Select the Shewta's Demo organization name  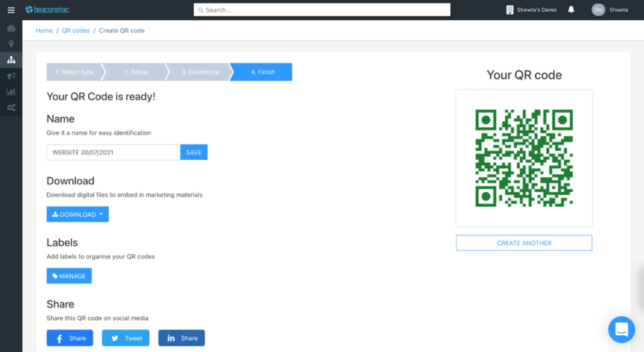(x=537, y=10)
